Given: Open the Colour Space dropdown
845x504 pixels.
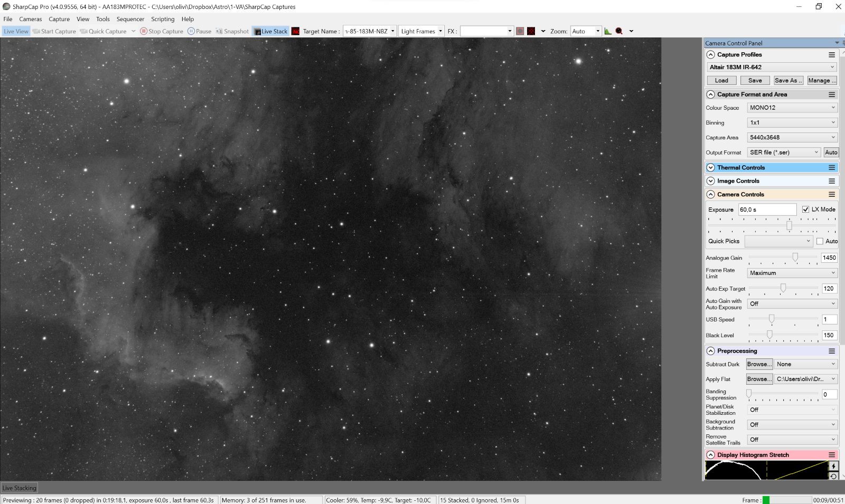Looking at the screenshot, I should (x=792, y=108).
